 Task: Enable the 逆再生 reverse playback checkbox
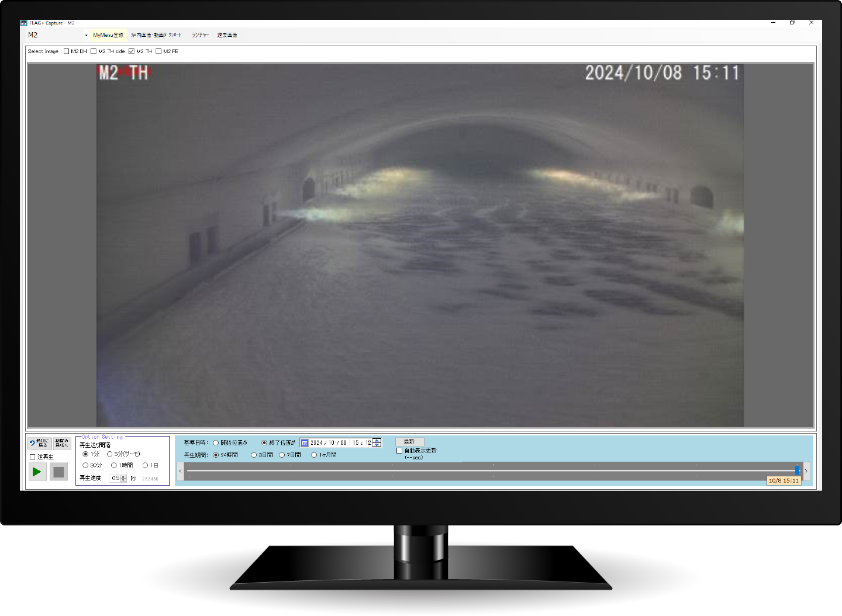coord(33,457)
